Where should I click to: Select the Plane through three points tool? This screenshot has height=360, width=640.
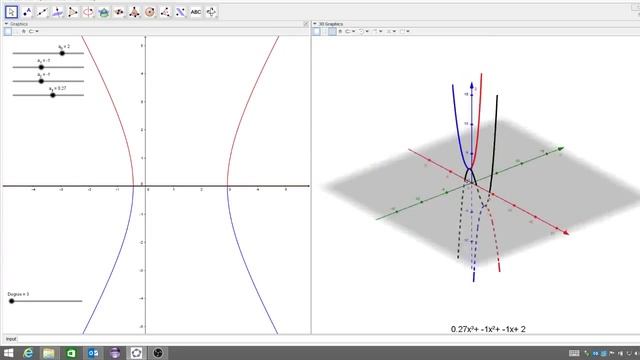click(119, 12)
